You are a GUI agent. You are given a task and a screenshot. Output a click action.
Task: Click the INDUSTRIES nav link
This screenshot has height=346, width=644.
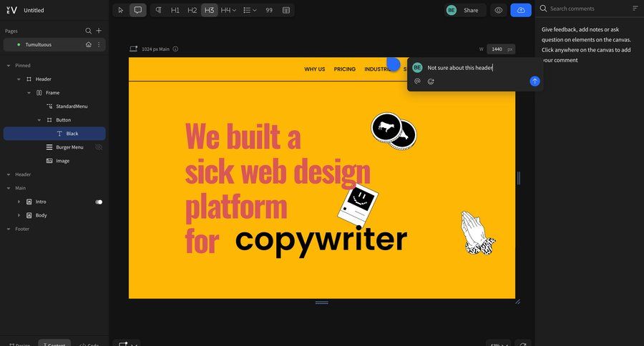pyautogui.click(x=377, y=69)
